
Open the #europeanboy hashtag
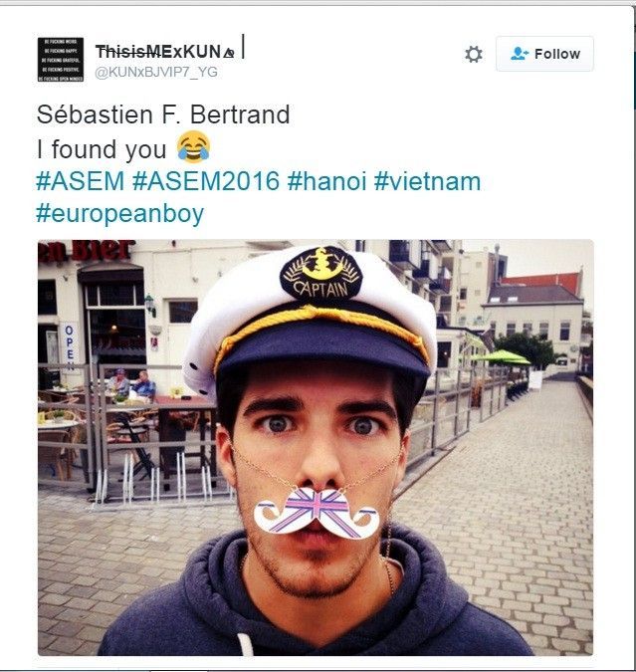[120, 214]
